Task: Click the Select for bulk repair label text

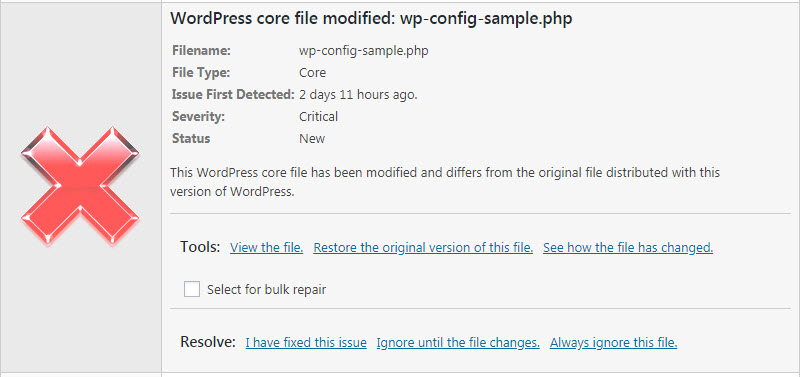Action: pos(266,290)
